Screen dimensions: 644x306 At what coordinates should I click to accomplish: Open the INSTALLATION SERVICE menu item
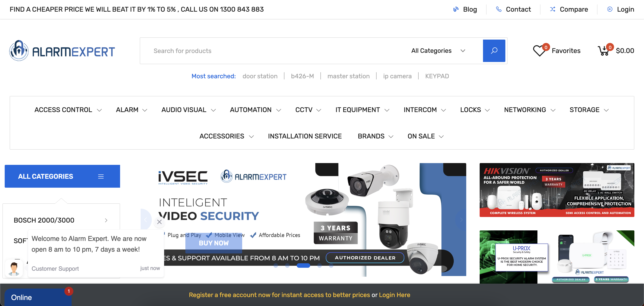pos(305,136)
